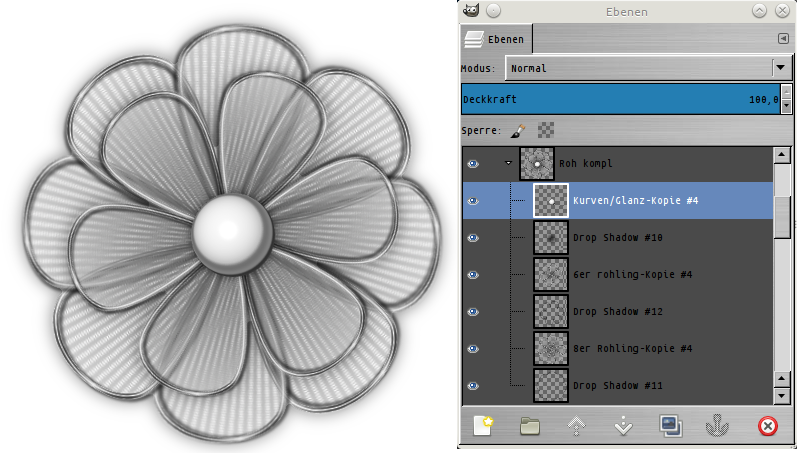Viewport: 797px width, 453px height.
Task: Hide the Drop Shadow #10 layer
Action: click(x=473, y=238)
